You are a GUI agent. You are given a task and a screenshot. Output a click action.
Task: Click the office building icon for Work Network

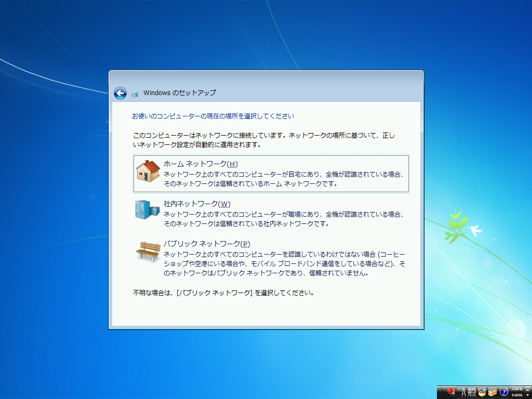tap(147, 209)
